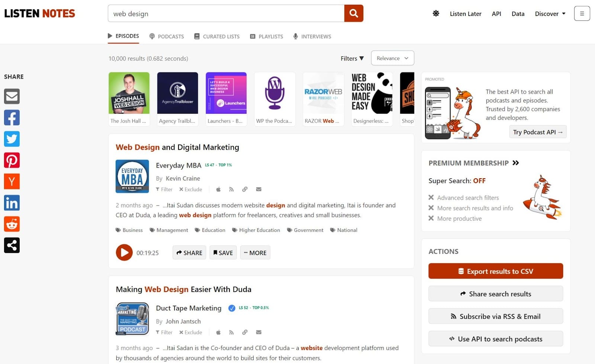Switch to the Podcasts tab
The image size is (595, 364).
[167, 36]
